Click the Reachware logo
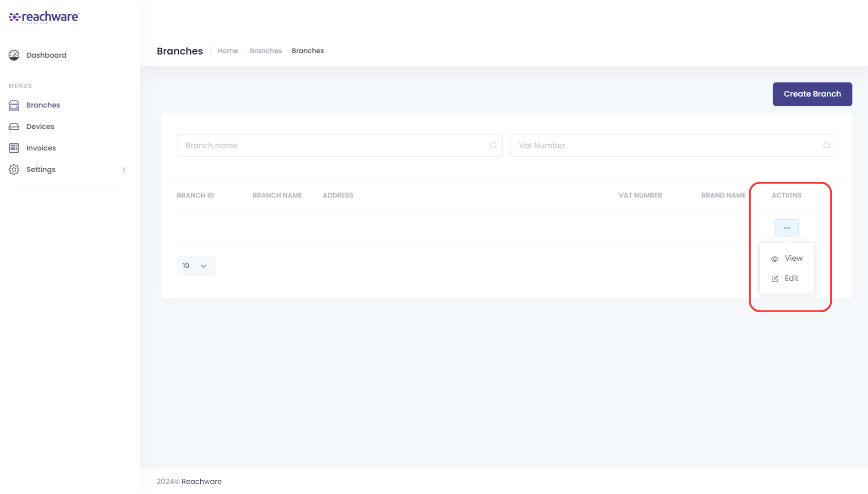This screenshot has height=494, width=868. tap(44, 17)
